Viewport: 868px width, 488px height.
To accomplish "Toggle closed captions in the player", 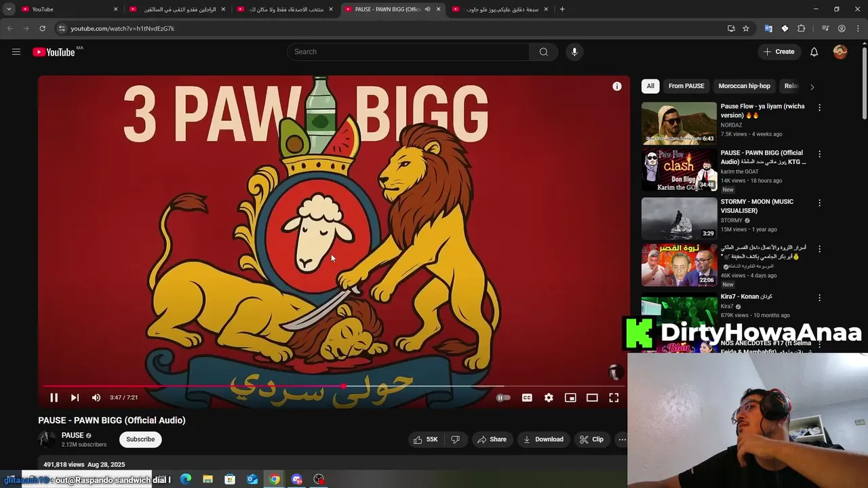I will 527,398.
